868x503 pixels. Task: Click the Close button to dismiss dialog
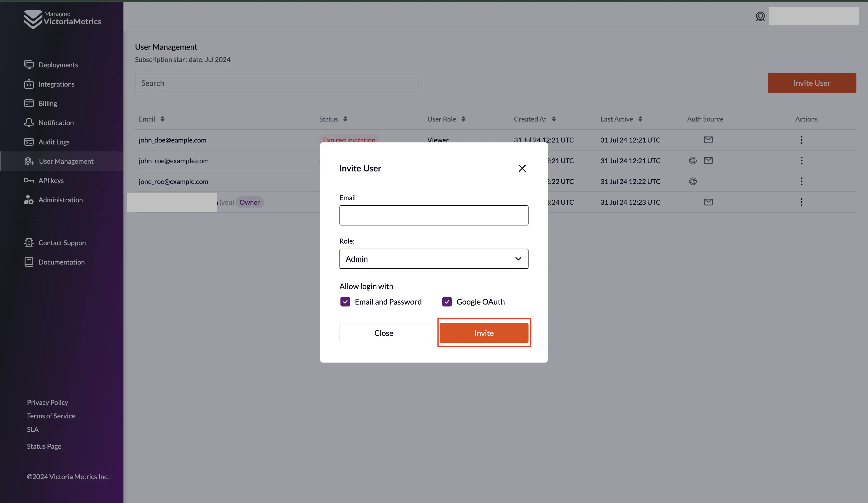coord(384,332)
